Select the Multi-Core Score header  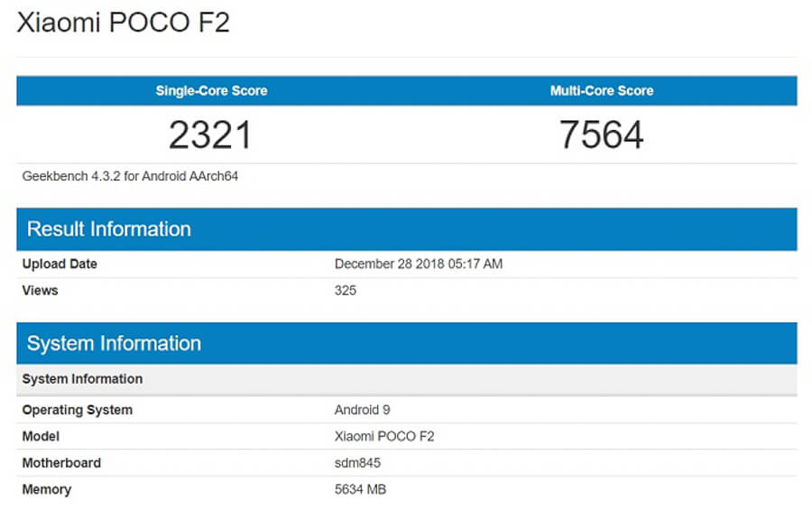coord(602,91)
